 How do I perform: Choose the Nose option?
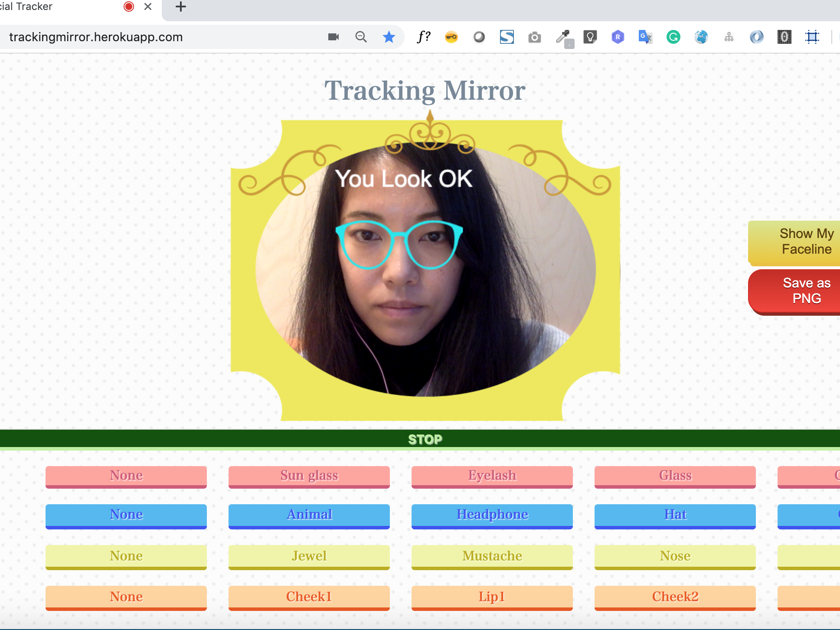[x=675, y=557]
